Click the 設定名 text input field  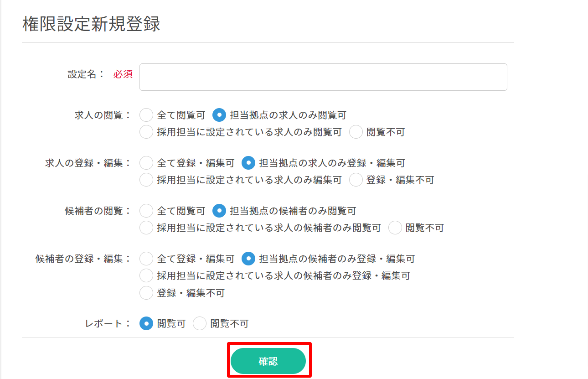tap(323, 77)
